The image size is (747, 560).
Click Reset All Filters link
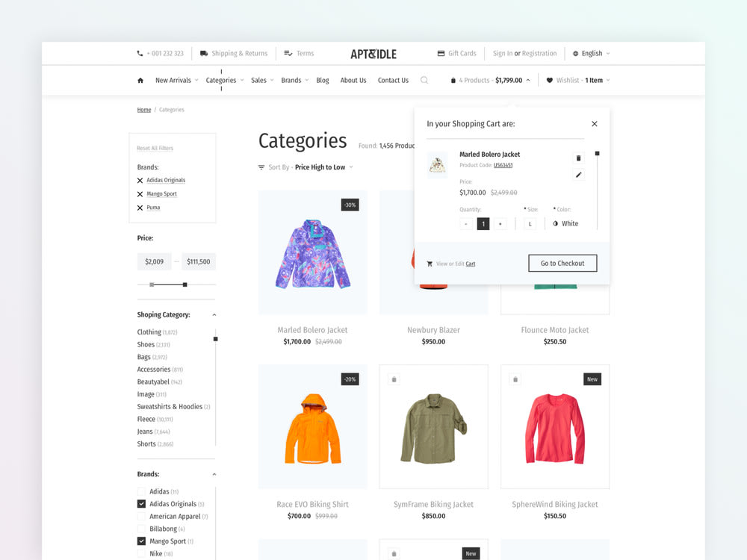click(155, 148)
